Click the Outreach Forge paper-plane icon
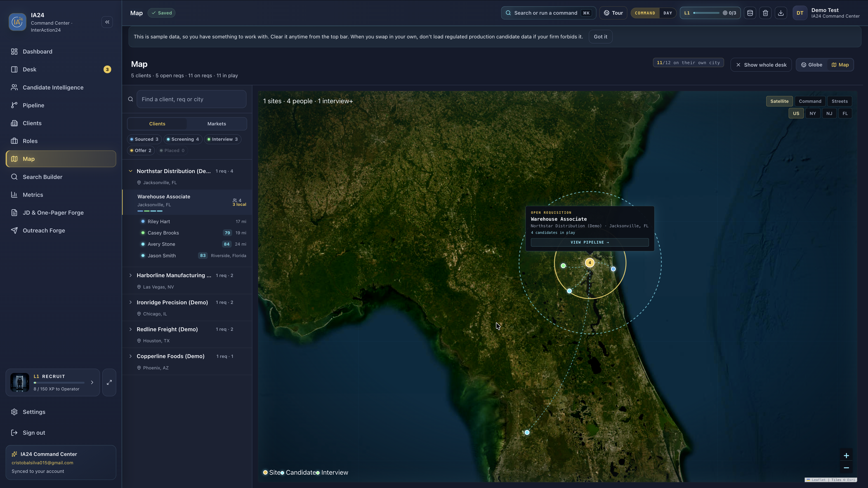868x488 pixels. pyautogui.click(x=14, y=230)
